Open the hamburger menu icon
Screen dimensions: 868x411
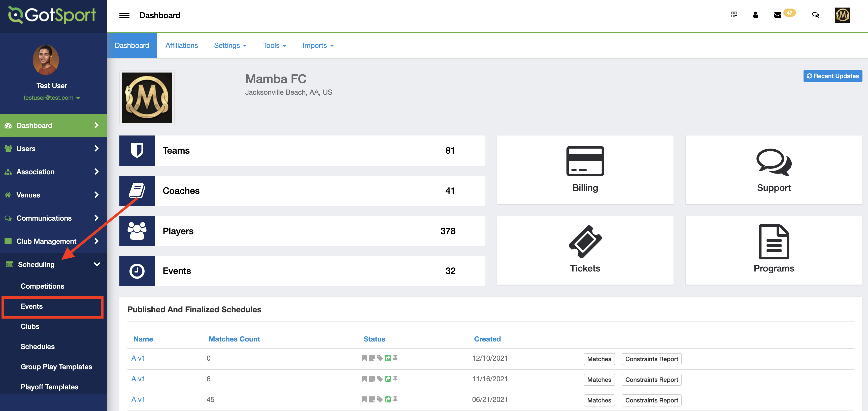coord(124,16)
